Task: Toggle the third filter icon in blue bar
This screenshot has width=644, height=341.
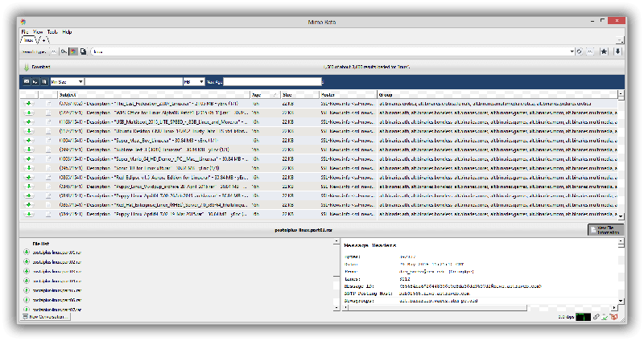Action: click(x=44, y=82)
